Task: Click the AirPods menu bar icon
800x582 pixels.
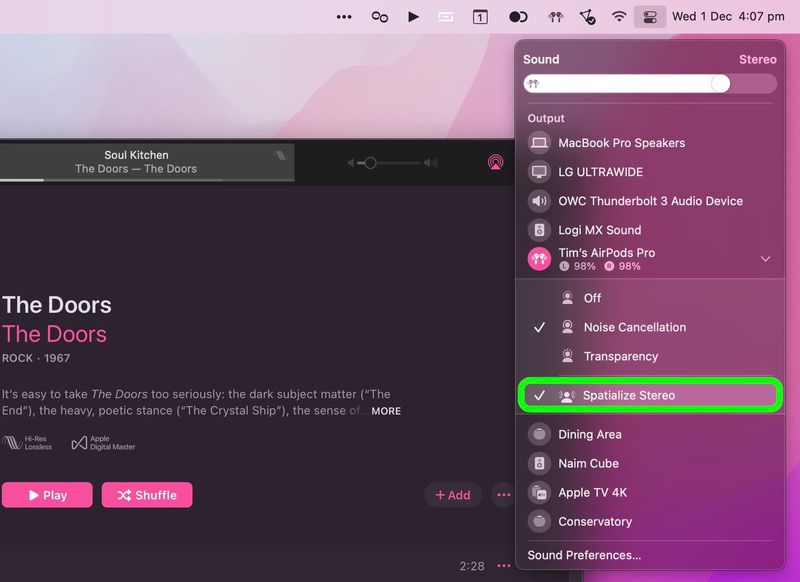Action: pyautogui.click(x=556, y=17)
